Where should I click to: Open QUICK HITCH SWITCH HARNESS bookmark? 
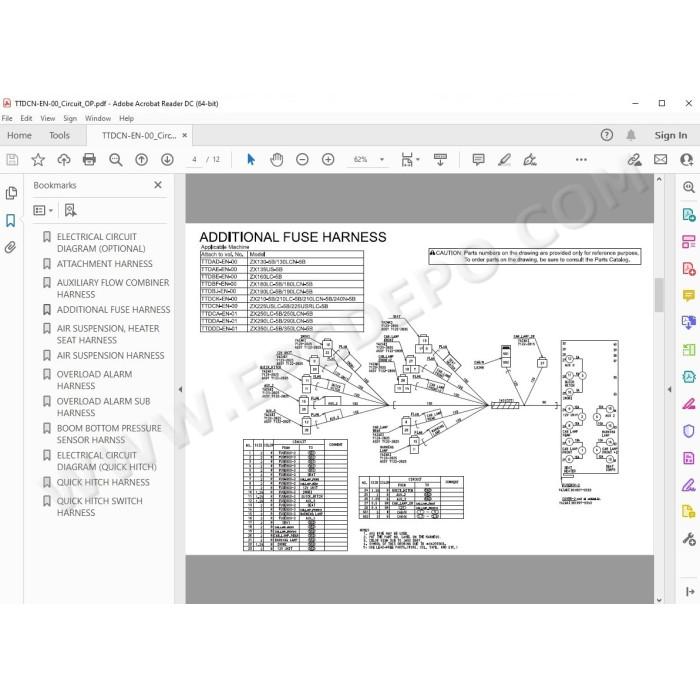coord(100,507)
